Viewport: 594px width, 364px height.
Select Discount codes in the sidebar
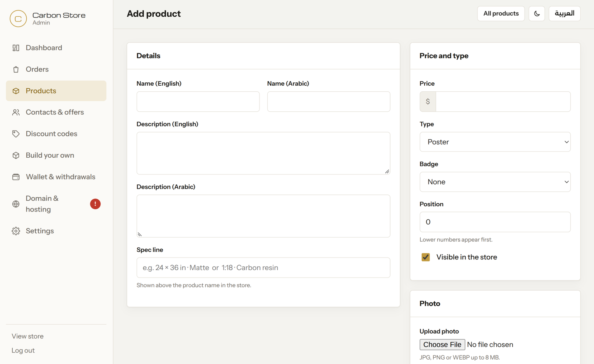click(56, 134)
